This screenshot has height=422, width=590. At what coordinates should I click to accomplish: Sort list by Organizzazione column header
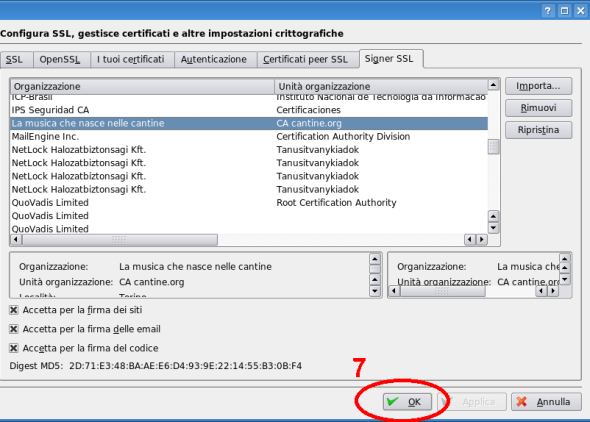(x=142, y=87)
